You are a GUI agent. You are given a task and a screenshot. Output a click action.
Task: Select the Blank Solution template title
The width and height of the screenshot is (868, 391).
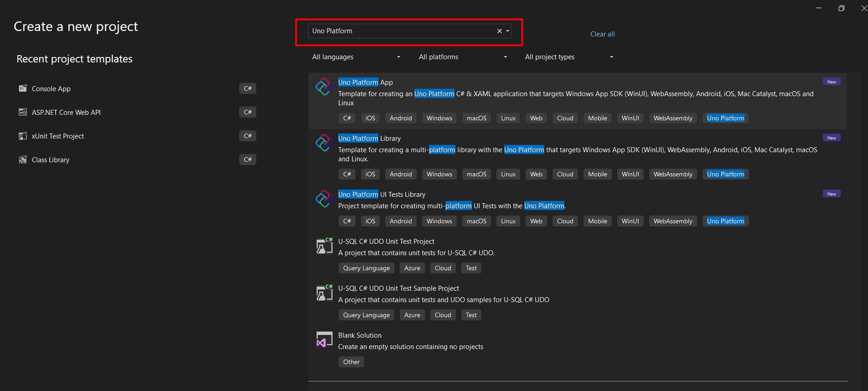(x=360, y=335)
